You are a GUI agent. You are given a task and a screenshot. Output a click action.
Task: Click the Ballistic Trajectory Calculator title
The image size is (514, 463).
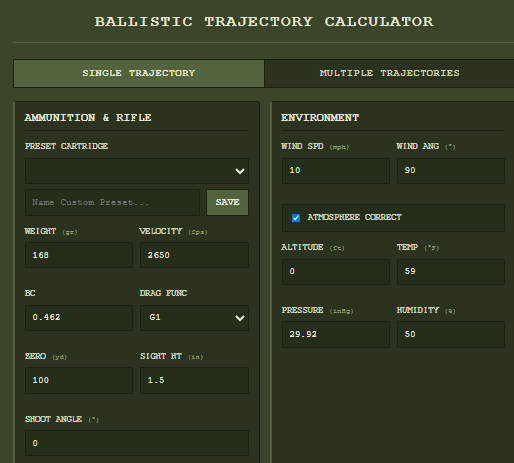click(x=264, y=22)
